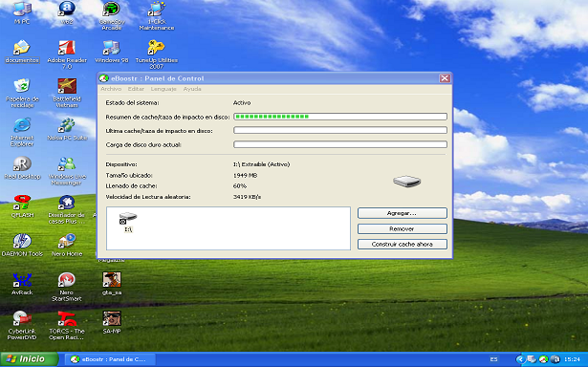Launch Diseñador de casas Plus shortcut
The height and width of the screenshot is (367, 588).
coord(67,209)
